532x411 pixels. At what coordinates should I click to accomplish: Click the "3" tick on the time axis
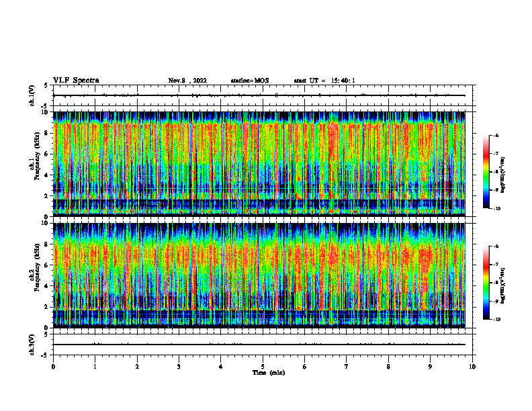pos(179,367)
